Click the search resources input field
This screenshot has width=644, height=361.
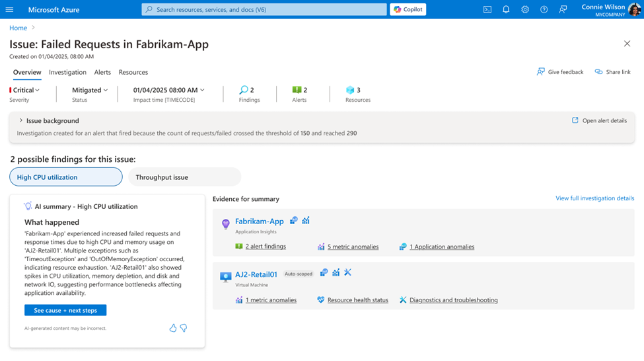tap(264, 9)
